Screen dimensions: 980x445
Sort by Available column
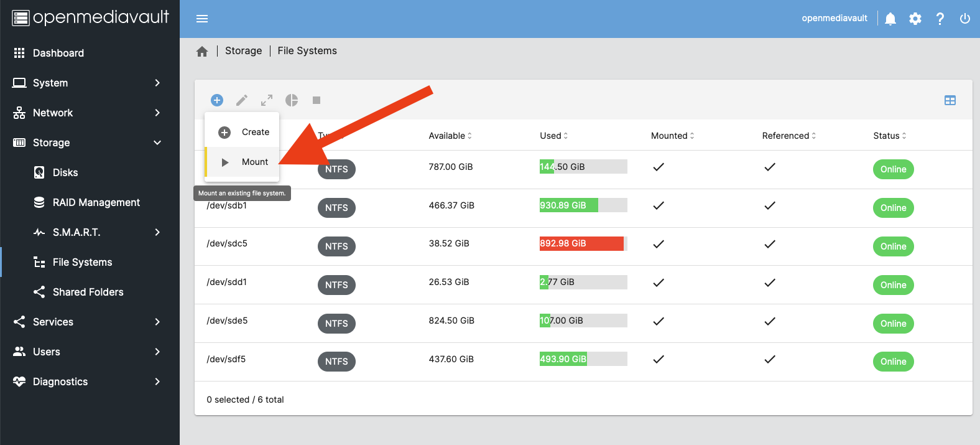click(450, 136)
